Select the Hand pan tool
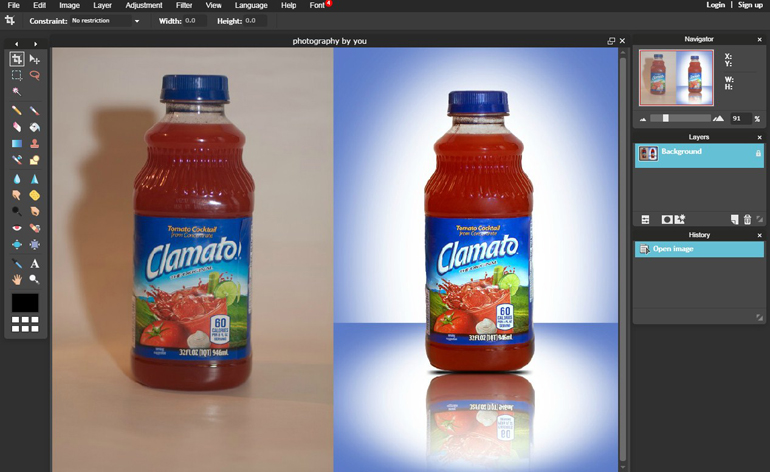Screen dimensions: 770x472 (x=17, y=279)
